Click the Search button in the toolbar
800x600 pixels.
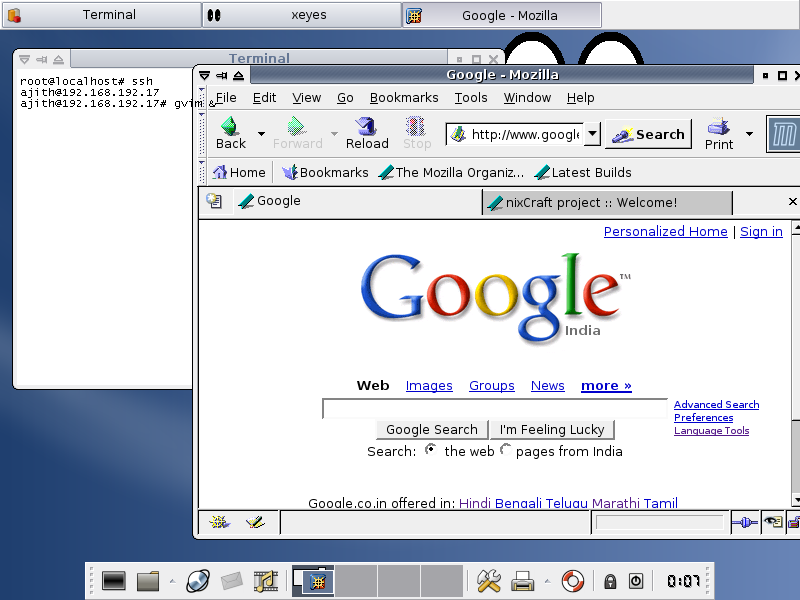[x=648, y=134]
